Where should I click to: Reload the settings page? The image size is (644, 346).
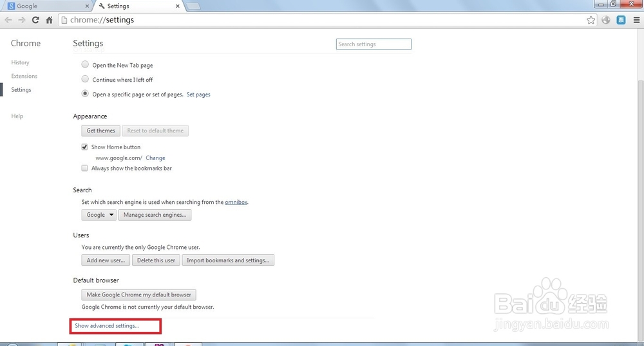point(35,20)
